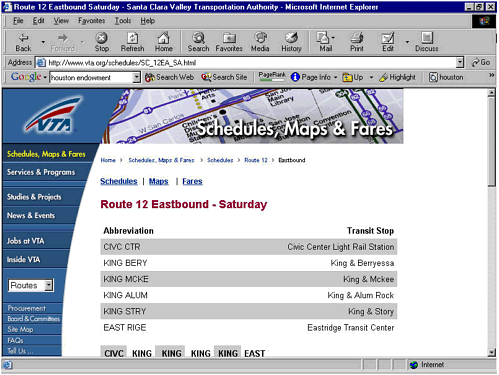
Task: Click the Schedules link above the heading
Action: point(119,181)
